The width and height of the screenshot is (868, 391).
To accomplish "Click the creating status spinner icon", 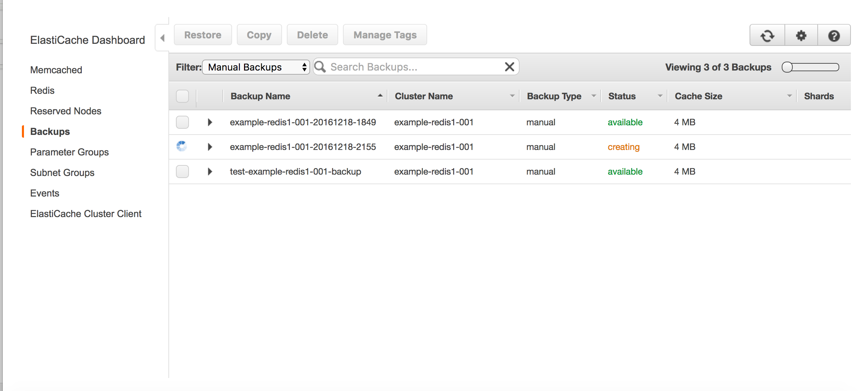I will tap(181, 146).
